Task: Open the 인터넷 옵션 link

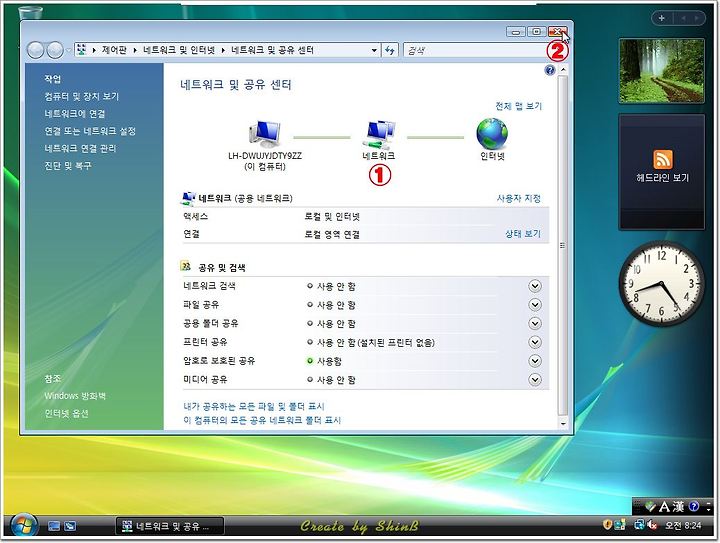Action: pos(66,414)
